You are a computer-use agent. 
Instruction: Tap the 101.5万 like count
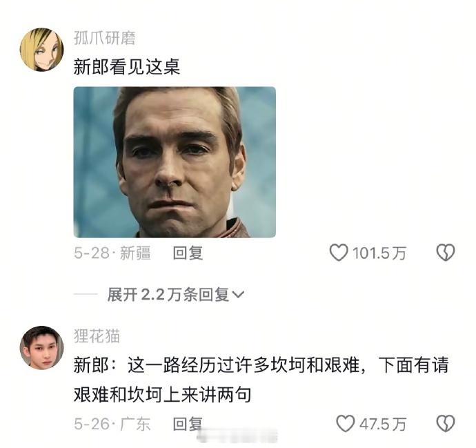click(x=379, y=253)
